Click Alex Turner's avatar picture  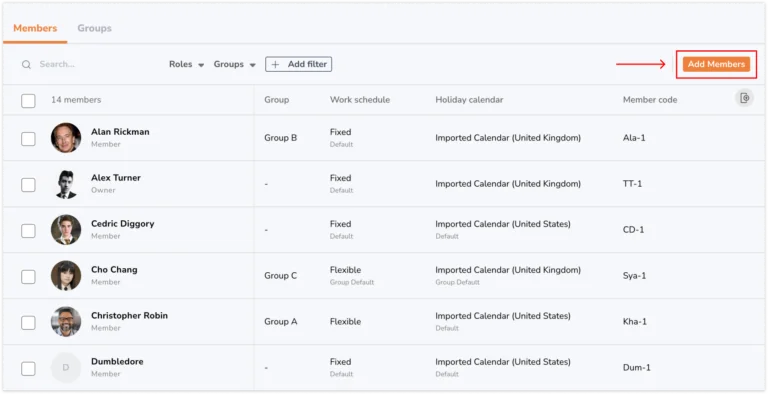[x=66, y=184]
